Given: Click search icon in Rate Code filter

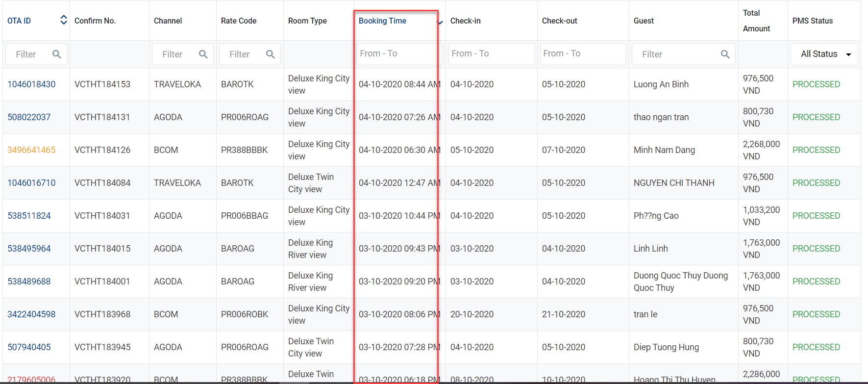Looking at the screenshot, I should tap(271, 54).
